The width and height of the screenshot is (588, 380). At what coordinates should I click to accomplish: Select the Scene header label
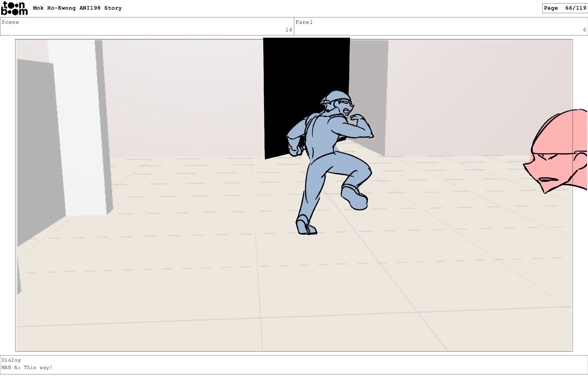click(10, 22)
